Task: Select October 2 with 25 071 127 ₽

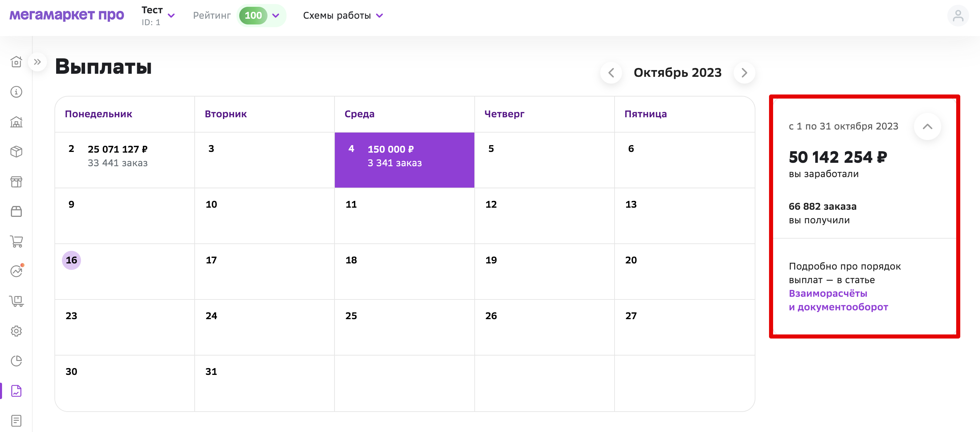Action: (125, 160)
